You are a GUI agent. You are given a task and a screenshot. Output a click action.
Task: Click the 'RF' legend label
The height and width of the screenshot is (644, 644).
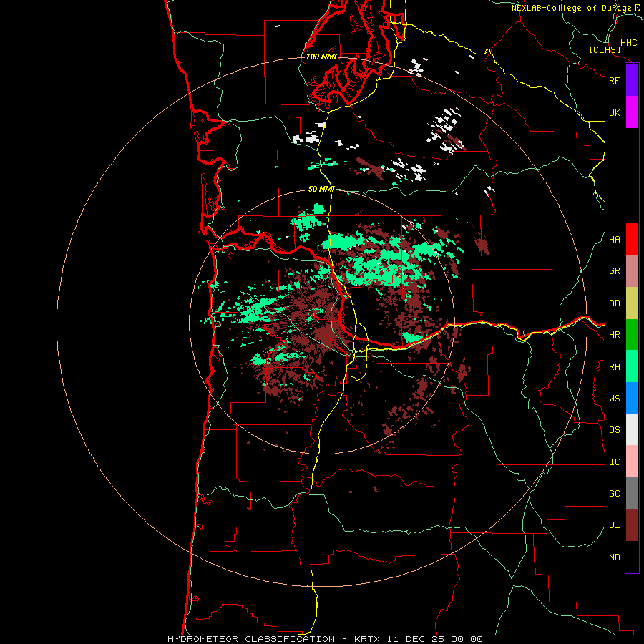614,80
